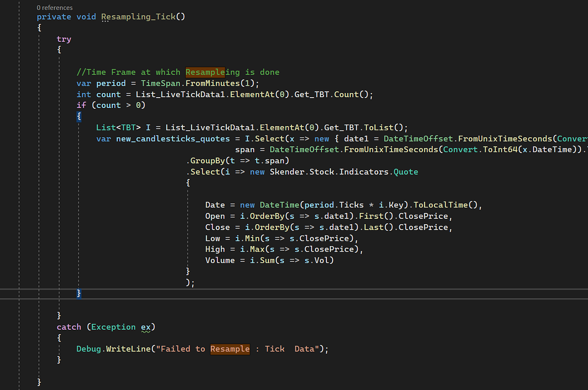Place cursor on the private keyword
The image size is (588, 390).
tap(54, 16)
